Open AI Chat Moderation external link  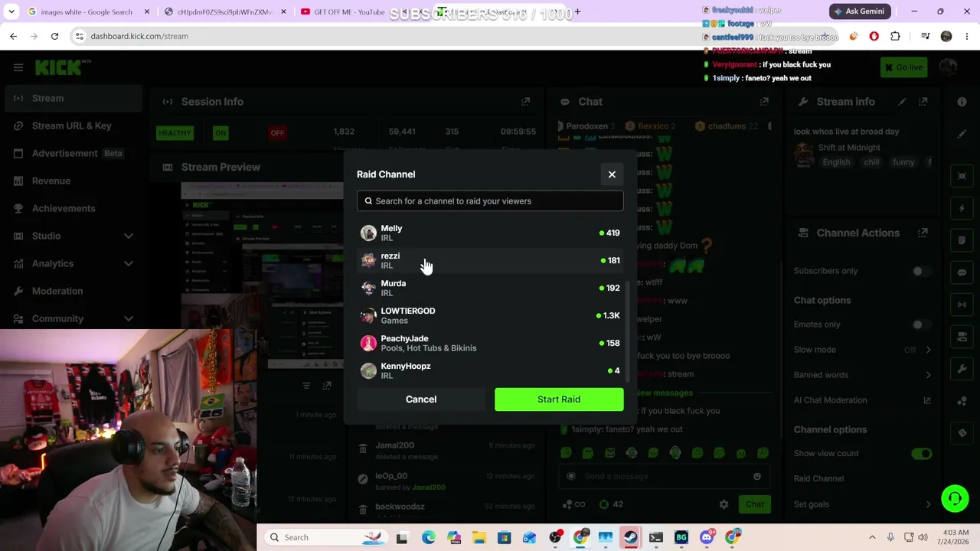coord(927,400)
